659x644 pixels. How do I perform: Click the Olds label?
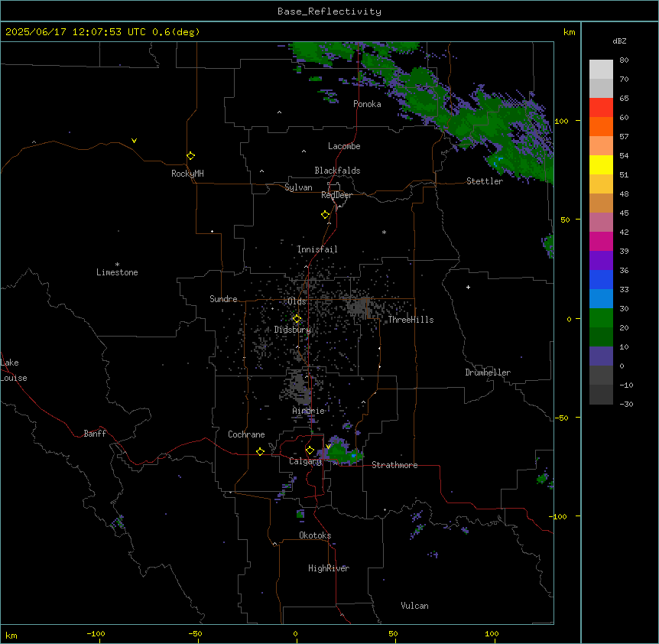point(297,301)
